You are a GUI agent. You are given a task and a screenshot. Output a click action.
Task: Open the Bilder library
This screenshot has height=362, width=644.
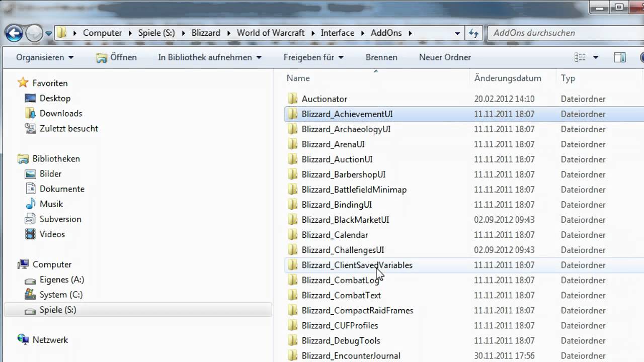click(50, 174)
